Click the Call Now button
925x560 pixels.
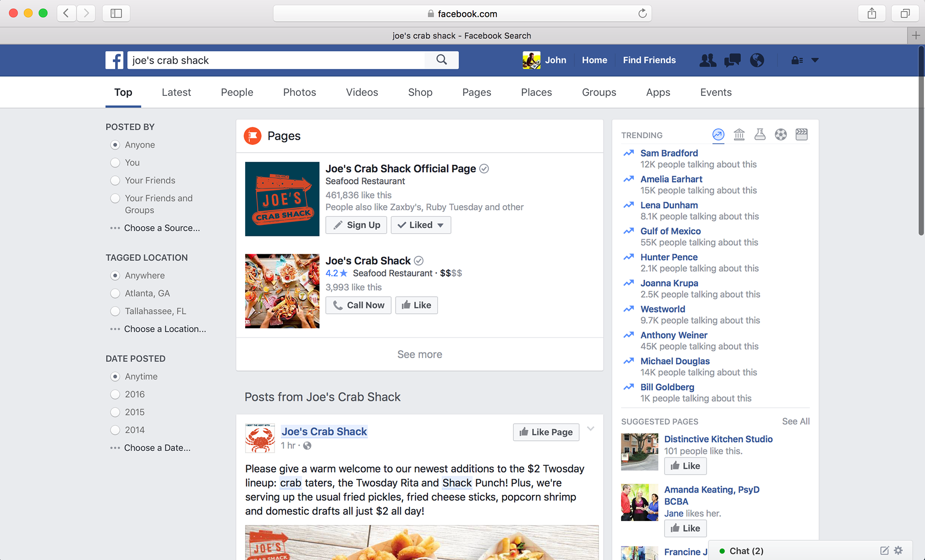coord(358,305)
